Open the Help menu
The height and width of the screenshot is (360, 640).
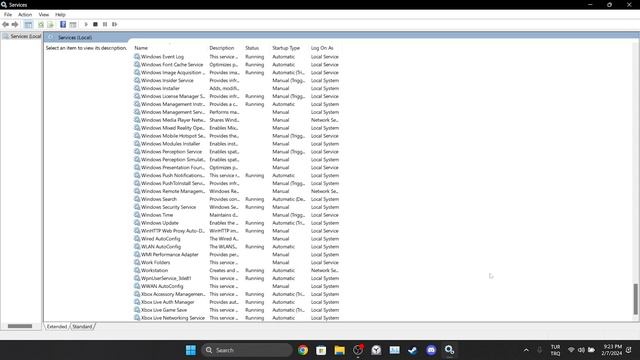(60, 14)
